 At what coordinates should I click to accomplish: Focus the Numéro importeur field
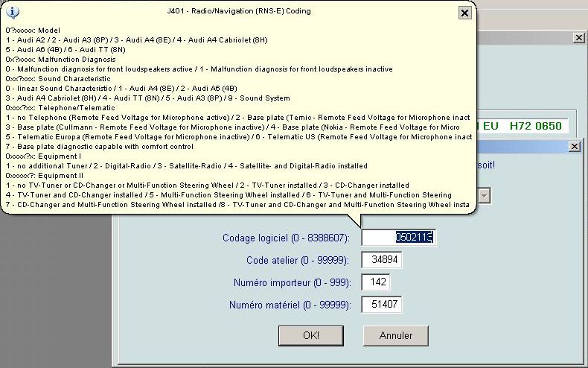click(x=376, y=282)
